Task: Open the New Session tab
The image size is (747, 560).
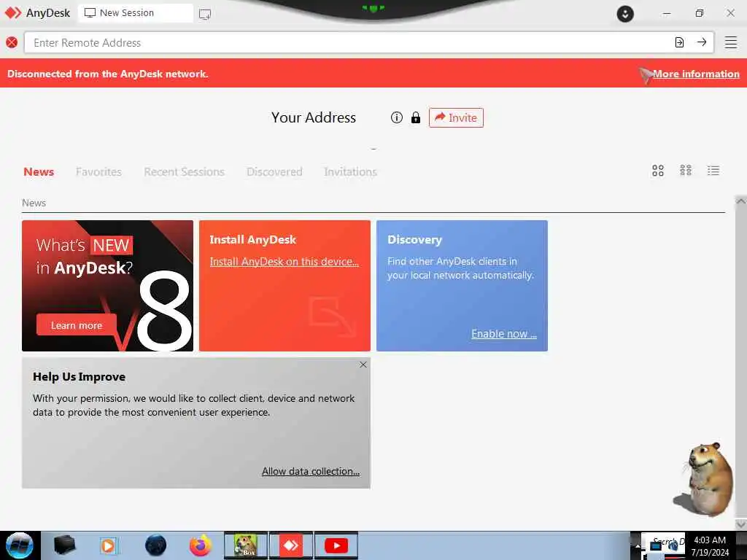Action: (x=135, y=13)
